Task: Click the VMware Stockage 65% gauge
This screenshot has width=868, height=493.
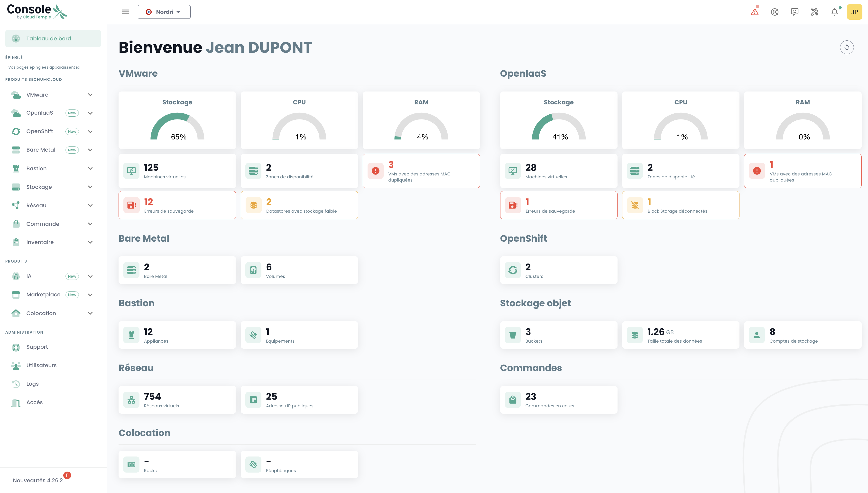Action: [177, 127]
